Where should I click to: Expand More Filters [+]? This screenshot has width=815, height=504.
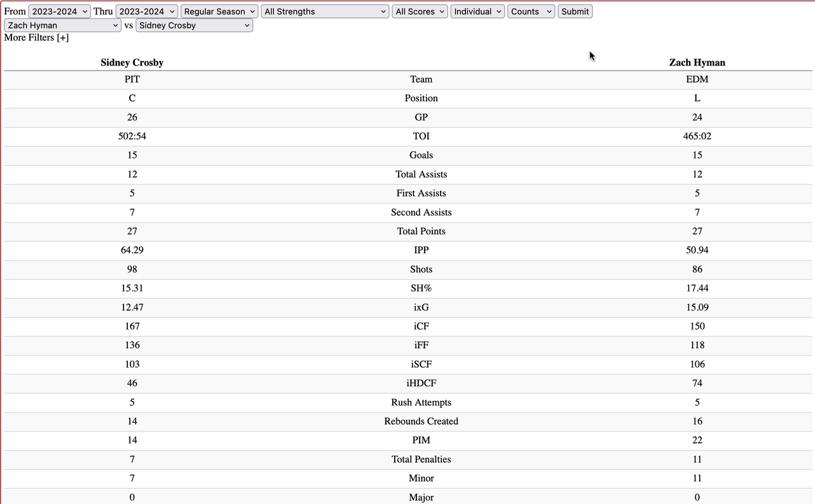pos(36,38)
